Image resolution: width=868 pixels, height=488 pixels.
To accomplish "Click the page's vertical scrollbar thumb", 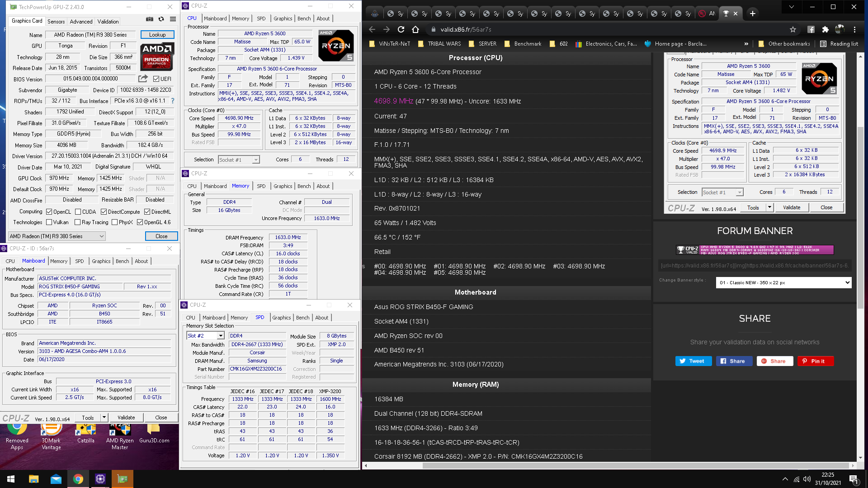I will pyautogui.click(x=860, y=217).
